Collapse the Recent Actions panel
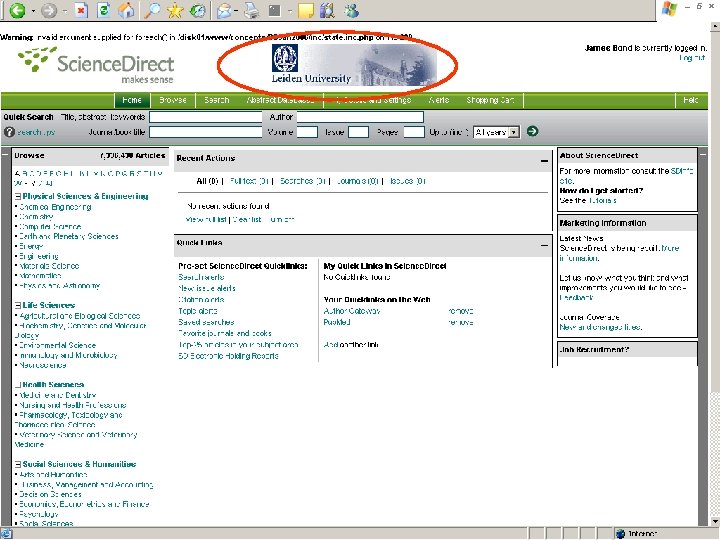Screen dimensions: 720x540 (x=544, y=161)
